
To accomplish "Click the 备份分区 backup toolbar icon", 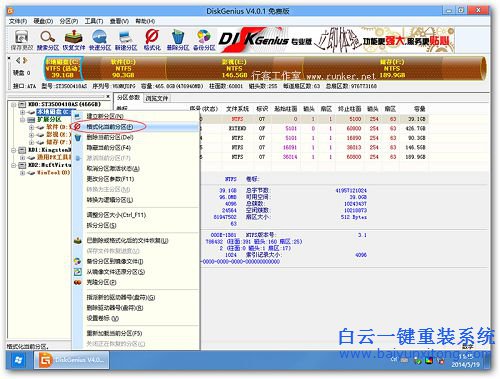I will [204, 36].
